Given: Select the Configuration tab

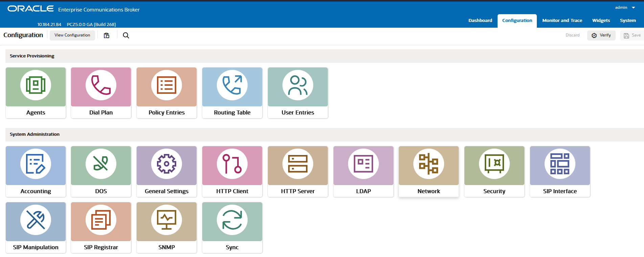Looking at the screenshot, I should click(x=517, y=21).
